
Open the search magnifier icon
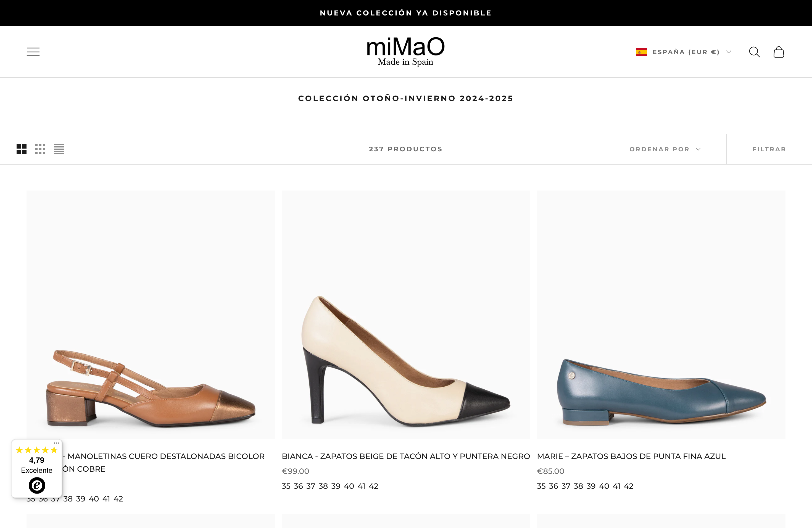coord(754,52)
